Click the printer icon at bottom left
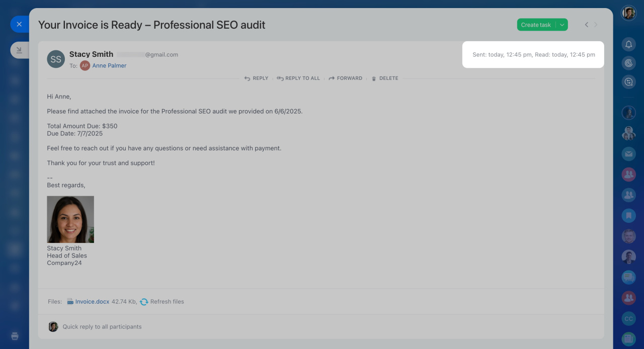This screenshot has width=644, height=349. tap(15, 336)
